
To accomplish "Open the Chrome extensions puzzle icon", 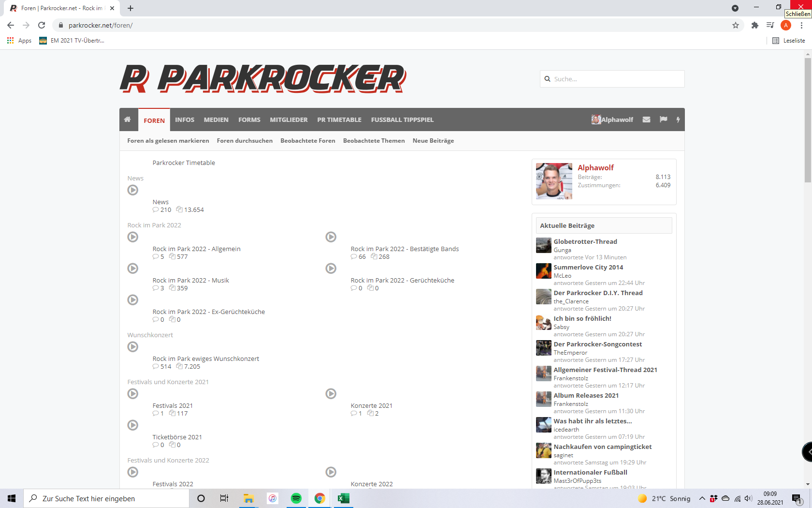I will pyautogui.click(x=755, y=25).
